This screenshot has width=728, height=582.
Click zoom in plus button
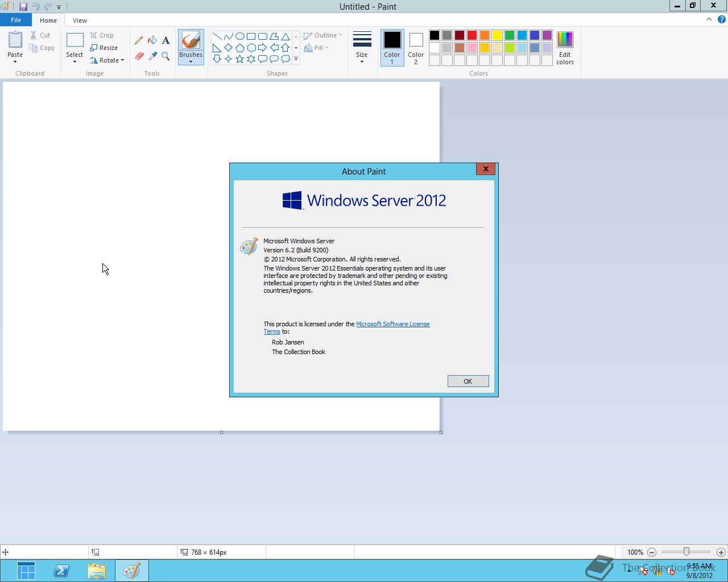pos(721,552)
